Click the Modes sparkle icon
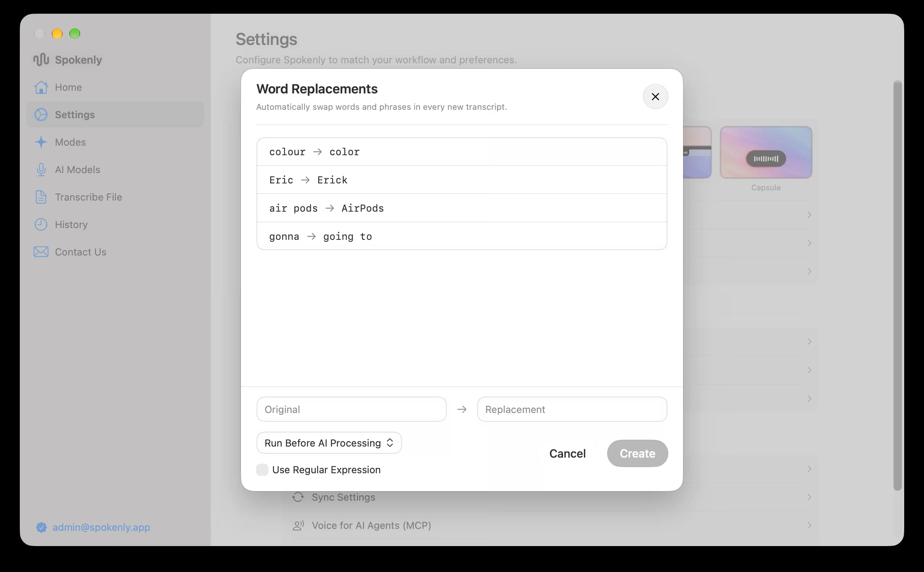Image resolution: width=924 pixels, height=572 pixels. 41,142
